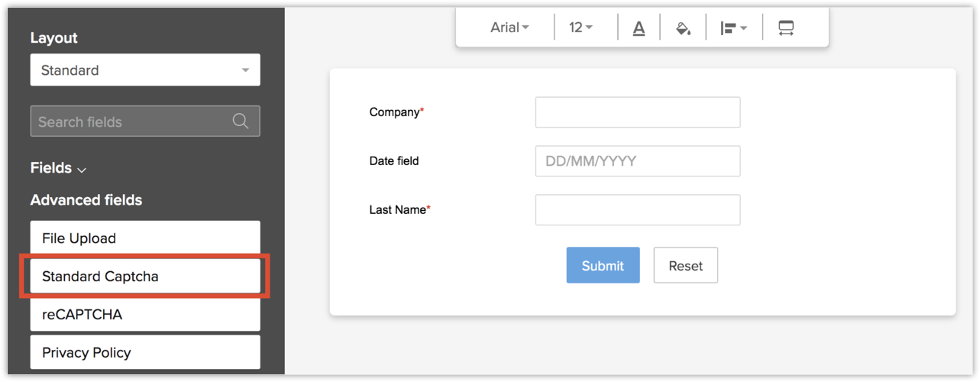Image resolution: width=980 pixels, height=382 pixels.
Task: Open the background fill color bucket
Action: click(683, 28)
